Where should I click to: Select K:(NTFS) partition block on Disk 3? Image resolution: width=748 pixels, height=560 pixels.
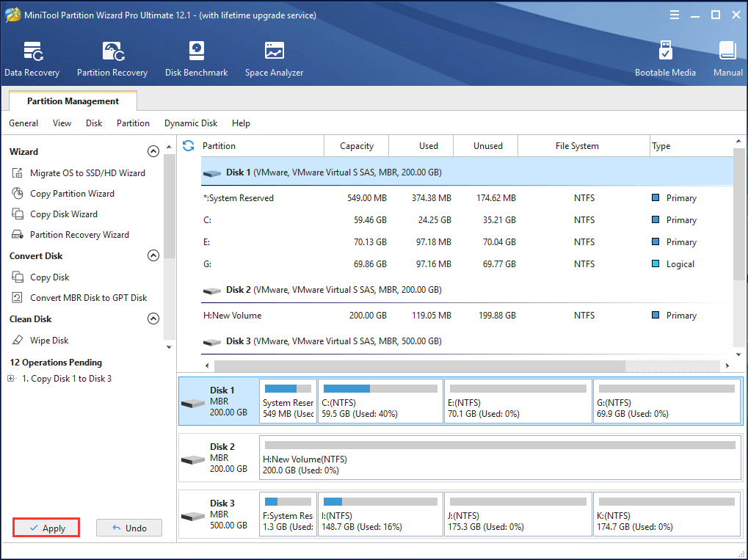click(667, 514)
